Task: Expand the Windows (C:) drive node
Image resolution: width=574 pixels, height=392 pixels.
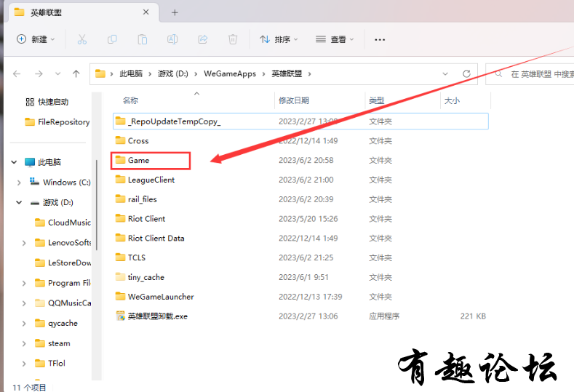Action: click(x=19, y=183)
